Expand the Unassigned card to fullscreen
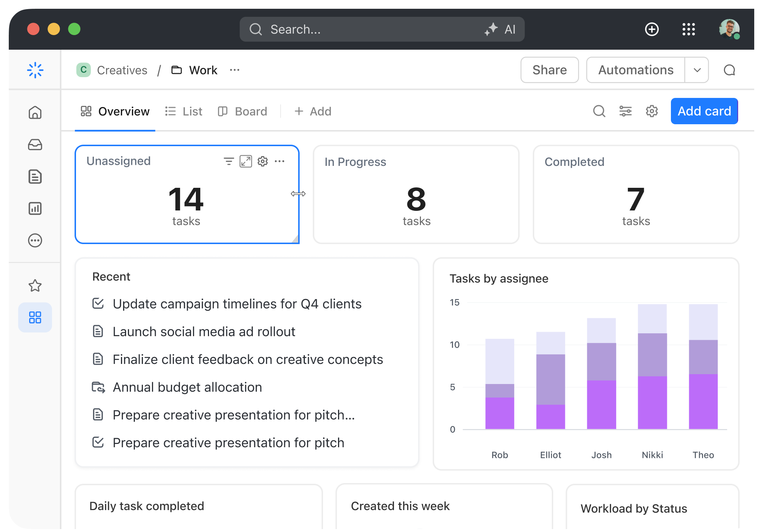The image size is (782, 532). (x=246, y=161)
